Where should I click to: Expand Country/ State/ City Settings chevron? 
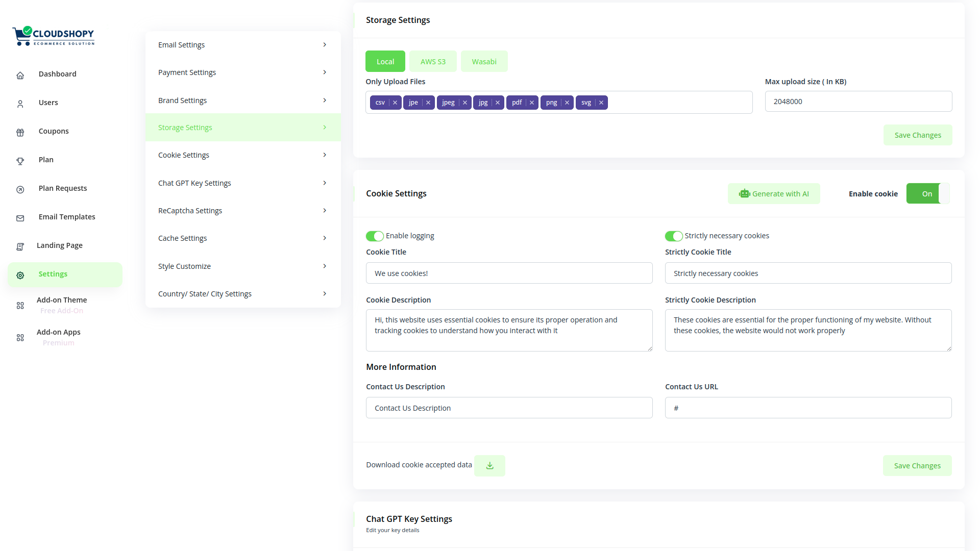click(x=325, y=294)
